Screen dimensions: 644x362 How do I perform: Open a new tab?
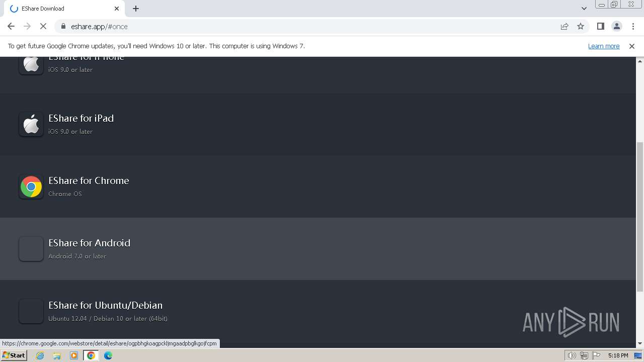click(136, 9)
